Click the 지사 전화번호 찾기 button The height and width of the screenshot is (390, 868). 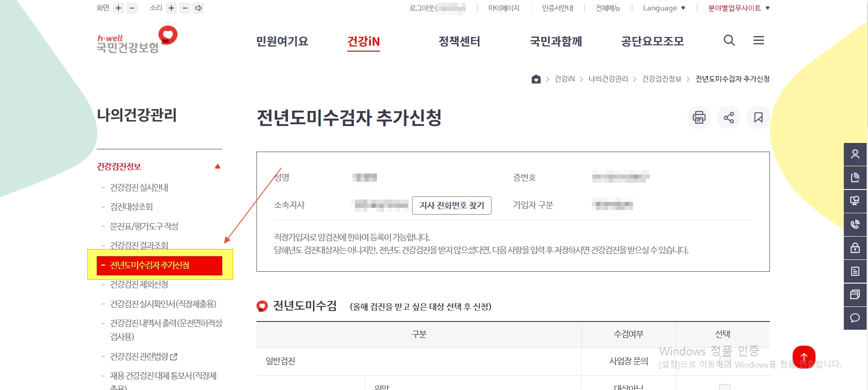pyautogui.click(x=452, y=206)
